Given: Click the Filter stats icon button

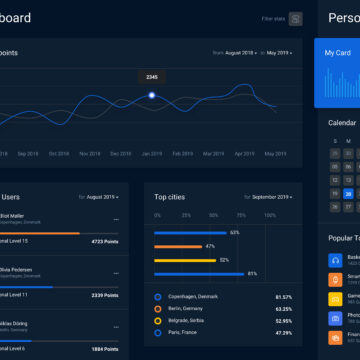Looking at the screenshot, I should 295,19.
